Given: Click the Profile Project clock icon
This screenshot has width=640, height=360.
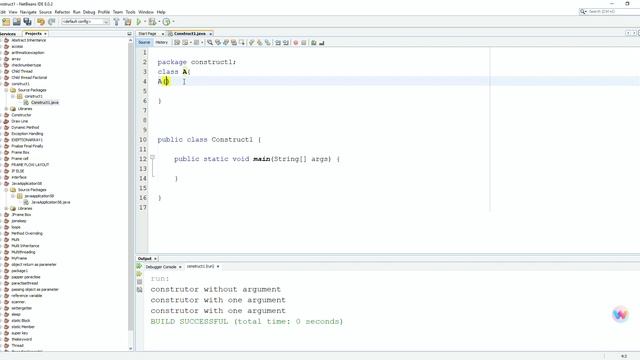Looking at the screenshot, I should [x=167, y=22].
